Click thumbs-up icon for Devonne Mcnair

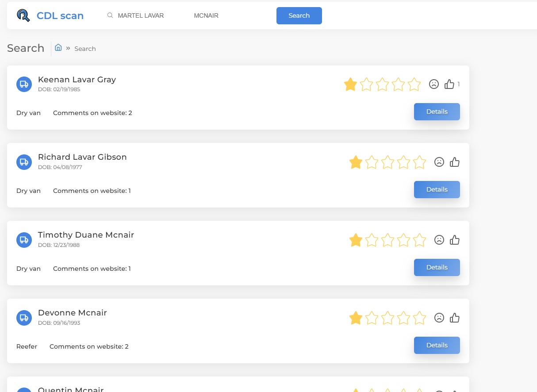pyautogui.click(x=455, y=318)
